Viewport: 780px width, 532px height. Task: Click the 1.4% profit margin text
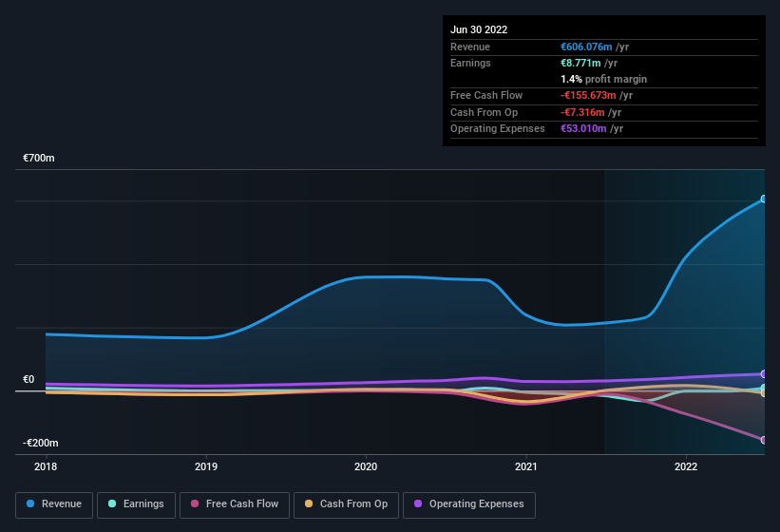603,79
